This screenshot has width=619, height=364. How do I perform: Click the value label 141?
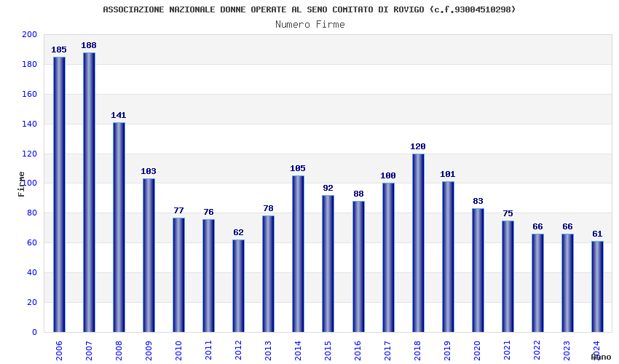point(119,115)
